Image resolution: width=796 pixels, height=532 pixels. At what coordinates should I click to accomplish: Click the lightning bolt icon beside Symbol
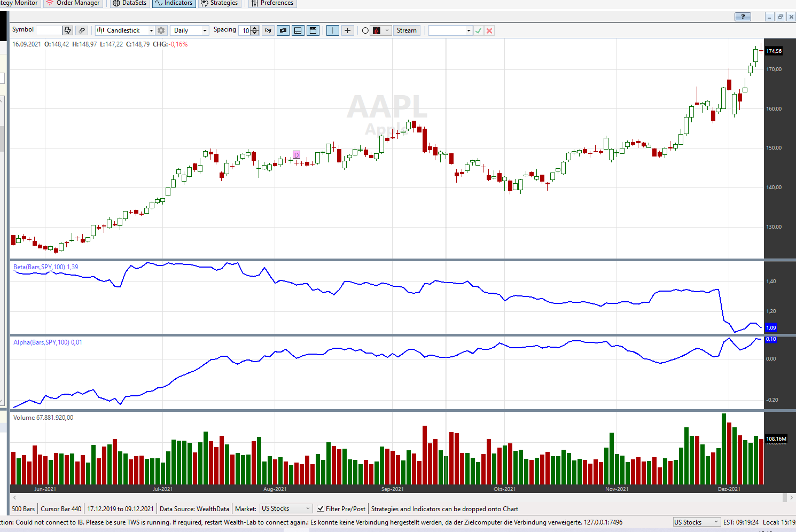[67, 30]
